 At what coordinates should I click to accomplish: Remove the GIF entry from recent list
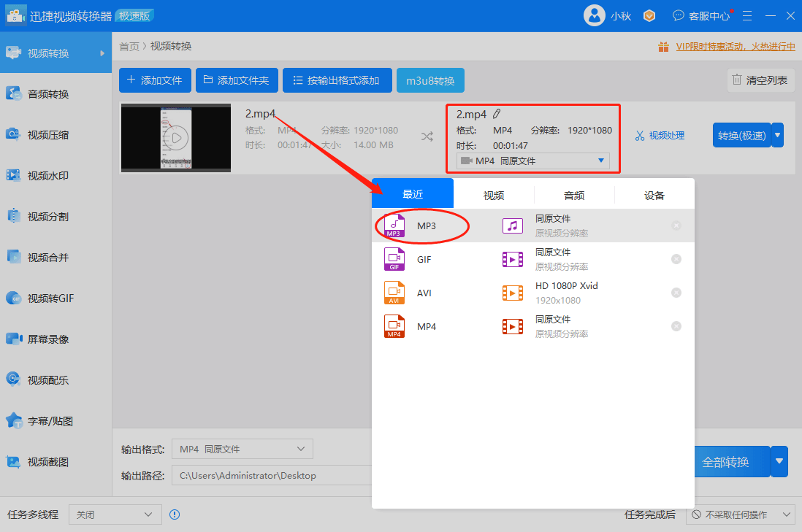(x=676, y=259)
